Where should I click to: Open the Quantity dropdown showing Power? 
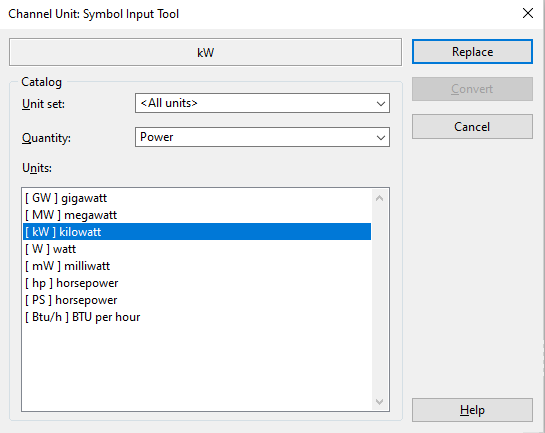coord(262,137)
